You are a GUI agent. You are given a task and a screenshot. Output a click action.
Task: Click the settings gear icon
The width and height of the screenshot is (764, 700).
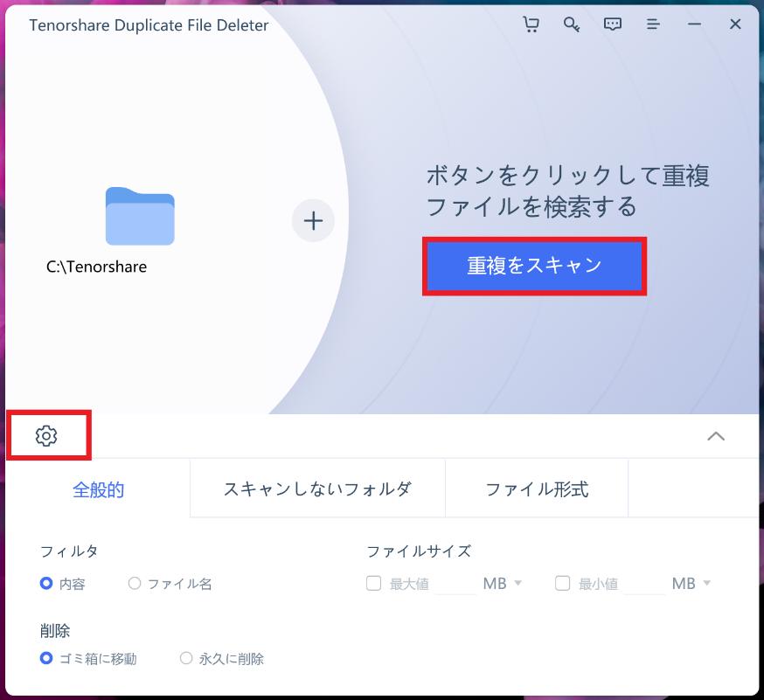(x=46, y=435)
